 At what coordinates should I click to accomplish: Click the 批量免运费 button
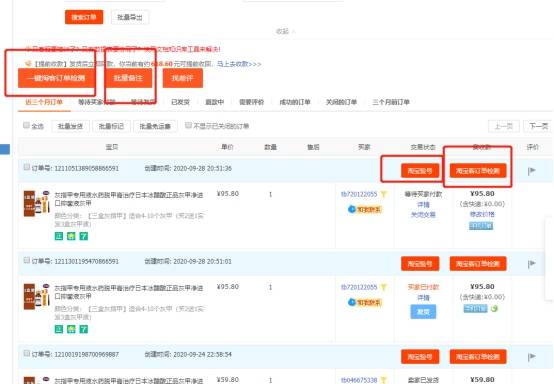tap(155, 126)
